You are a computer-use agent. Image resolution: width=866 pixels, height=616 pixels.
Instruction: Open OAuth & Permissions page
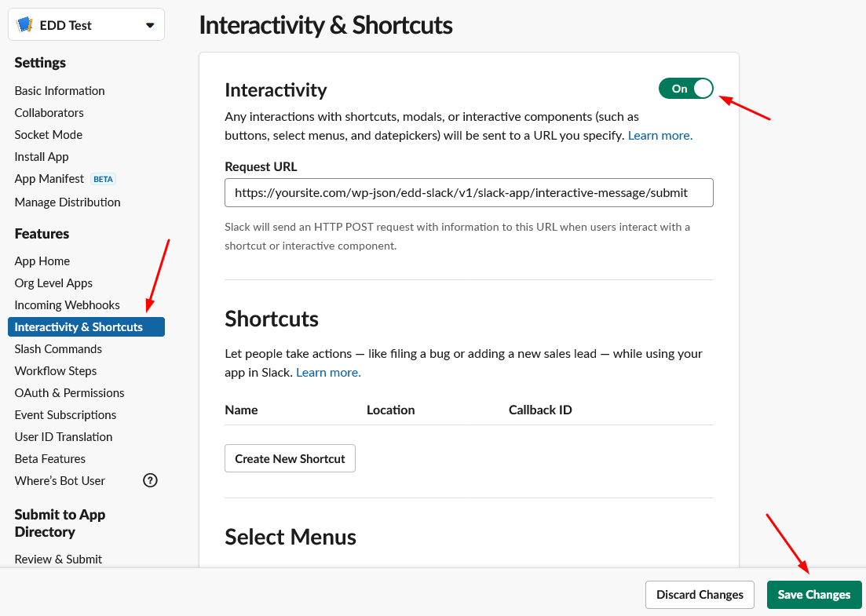pos(69,393)
